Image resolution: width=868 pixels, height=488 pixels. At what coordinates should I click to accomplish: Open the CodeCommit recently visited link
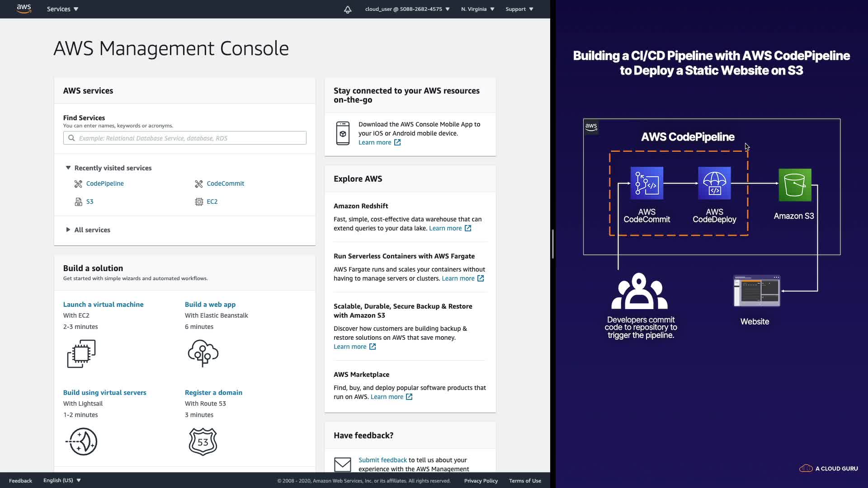[225, 183]
